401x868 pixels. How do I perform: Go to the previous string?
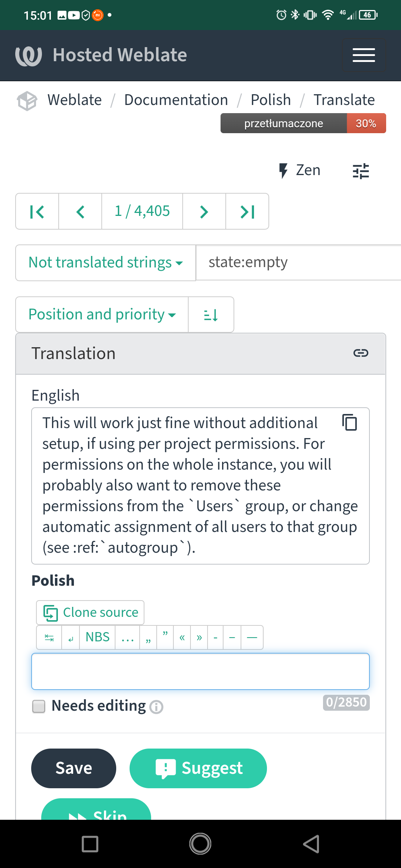point(80,211)
